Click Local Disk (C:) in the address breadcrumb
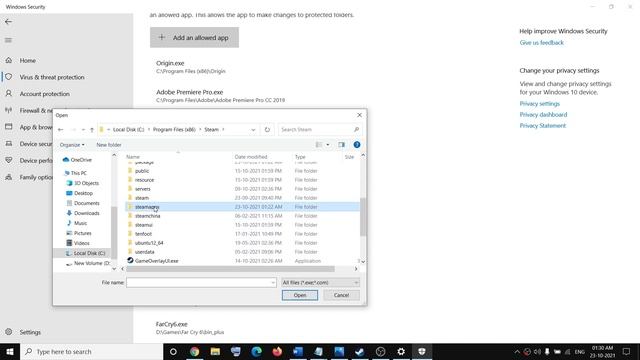This screenshot has width=640, height=360. pos(128,129)
